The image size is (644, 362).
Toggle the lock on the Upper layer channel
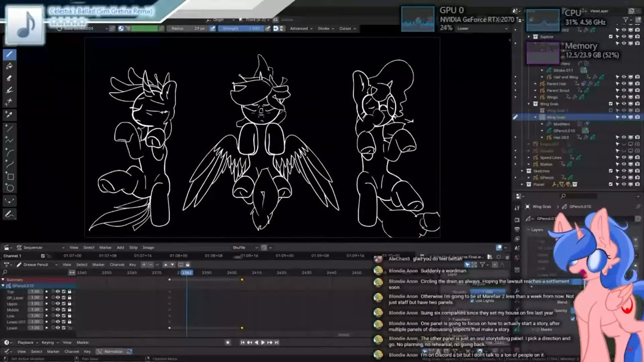pos(69,304)
